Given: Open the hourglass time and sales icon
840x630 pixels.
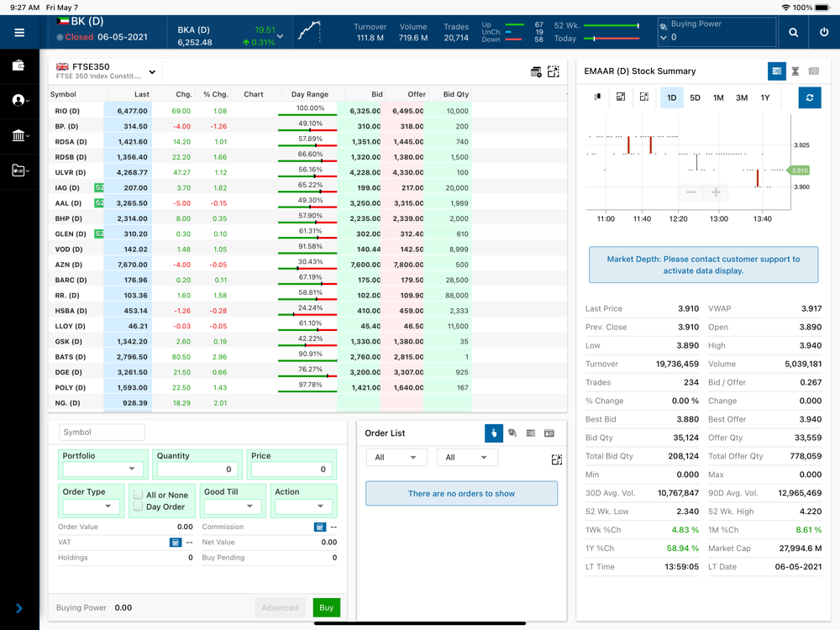Looking at the screenshot, I should [795, 71].
